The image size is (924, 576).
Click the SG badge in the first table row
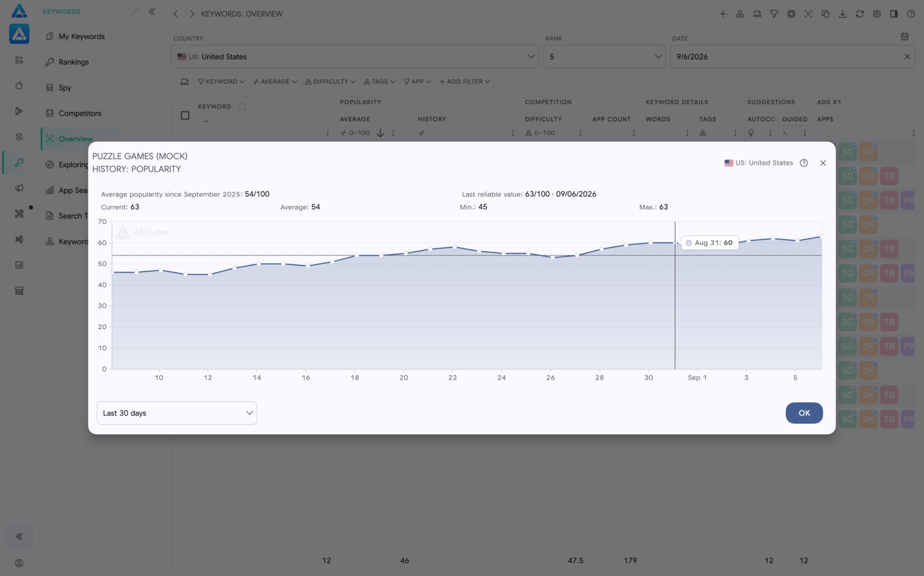[848, 152]
